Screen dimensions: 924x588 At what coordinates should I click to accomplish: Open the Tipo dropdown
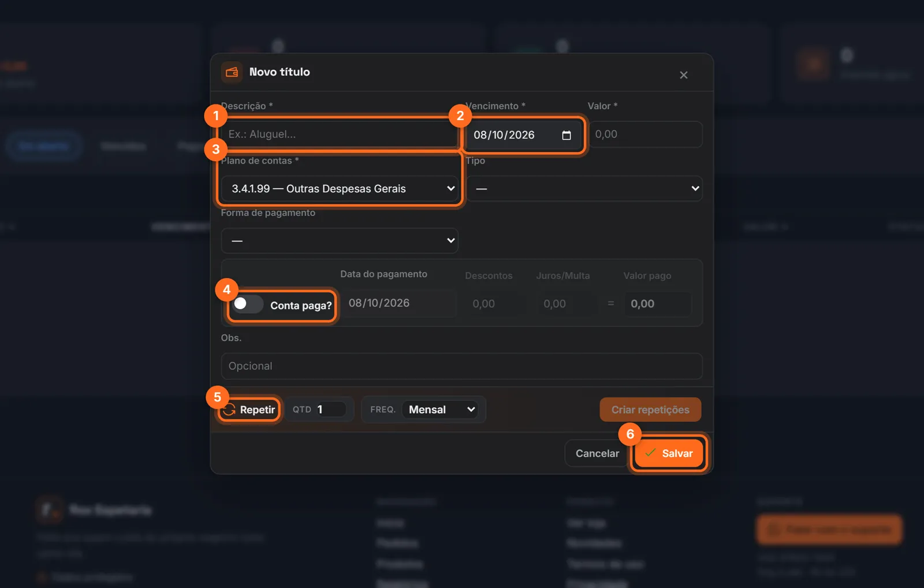click(x=584, y=189)
